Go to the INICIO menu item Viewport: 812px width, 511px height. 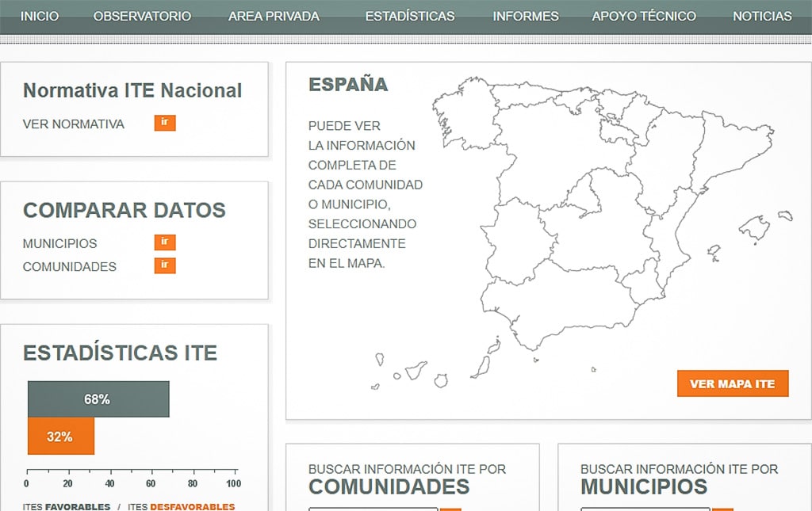39,16
